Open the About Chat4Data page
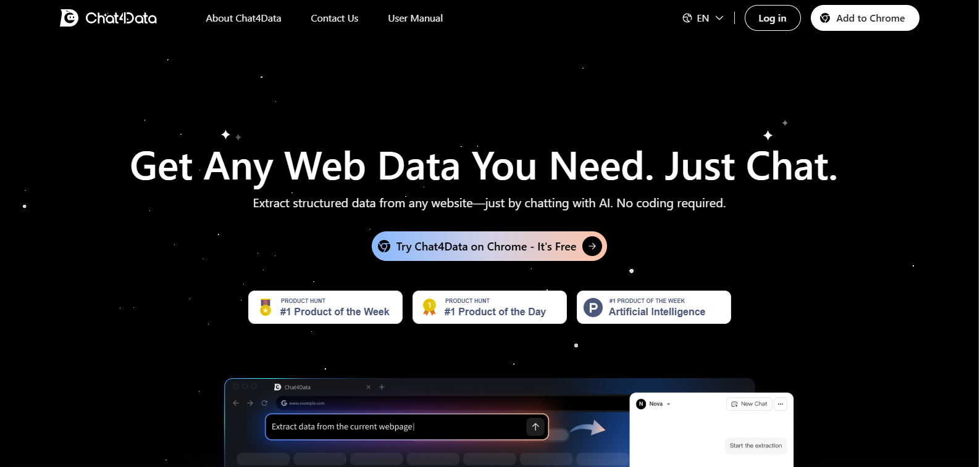This screenshot has height=467, width=980. coord(243,19)
